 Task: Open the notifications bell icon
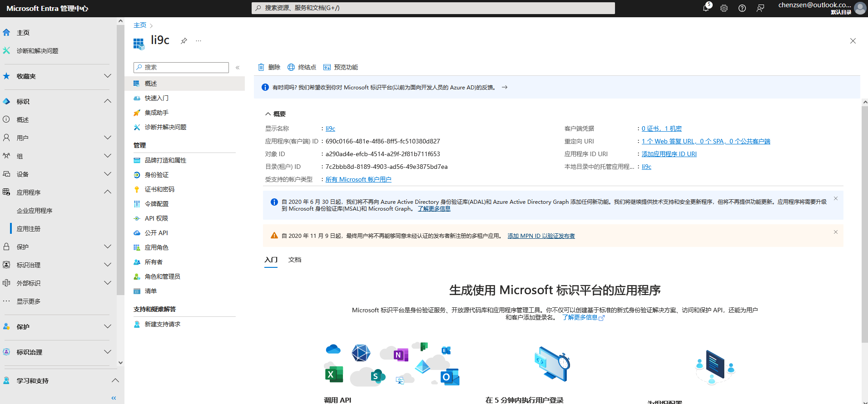point(706,8)
